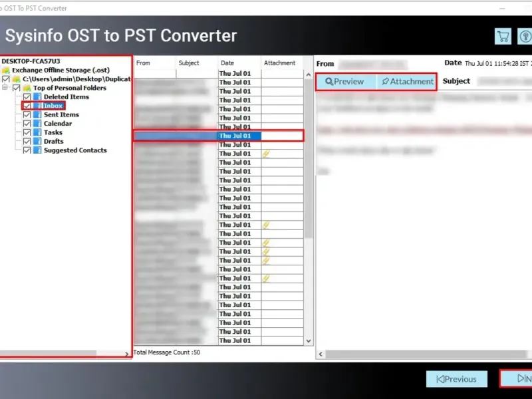Click the bottom-most paperclip attachment icon
532x399 pixels.
pyautogui.click(x=265, y=278)
